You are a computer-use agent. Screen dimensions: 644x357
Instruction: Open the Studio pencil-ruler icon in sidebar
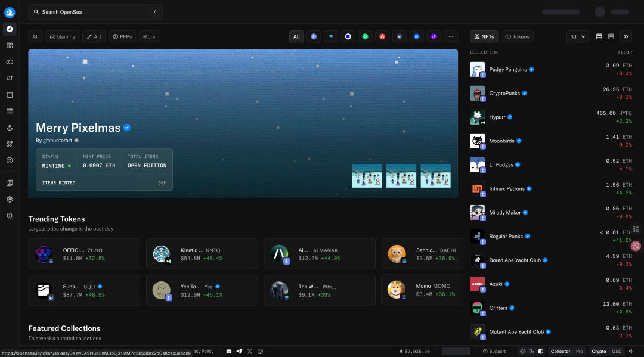[10, 144]
